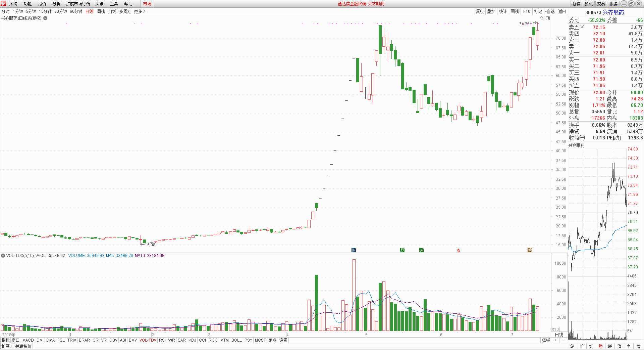
Task: Click the minus zoom-out button near 模板
Action: click(x=563, y=340)
